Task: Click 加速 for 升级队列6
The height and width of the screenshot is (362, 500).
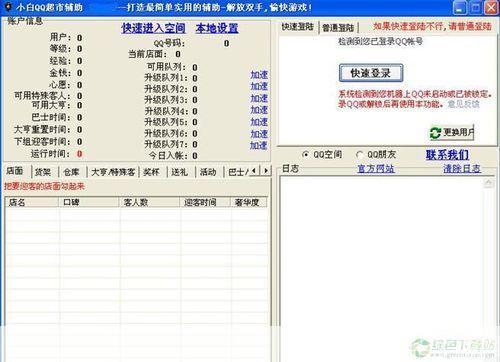Action: click(x=259, y=134)
